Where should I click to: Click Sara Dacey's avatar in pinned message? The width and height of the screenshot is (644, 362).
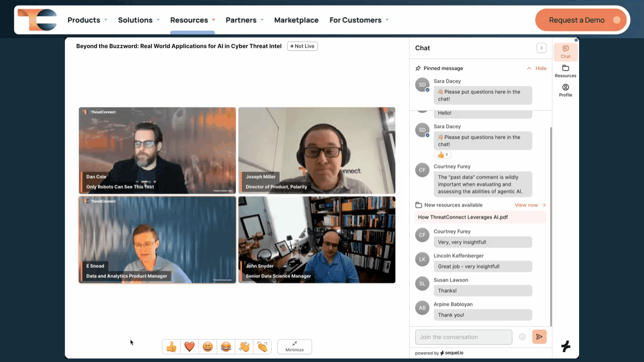pyautogui.click(x=422, y=85)
